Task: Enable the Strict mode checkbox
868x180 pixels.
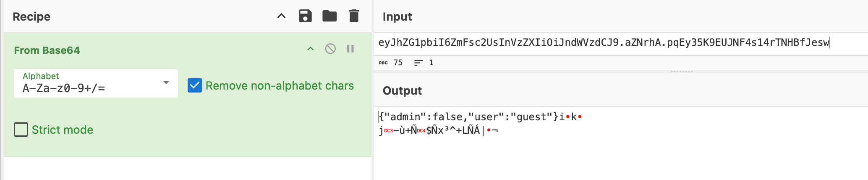Action: click(21, 130)
